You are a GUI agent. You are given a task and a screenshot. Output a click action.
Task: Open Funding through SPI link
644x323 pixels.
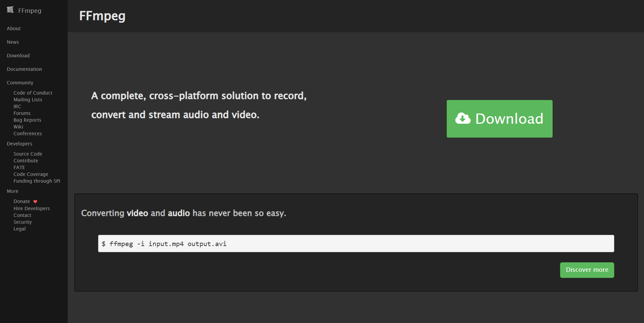pyautogui.click(x=37, y=181)
